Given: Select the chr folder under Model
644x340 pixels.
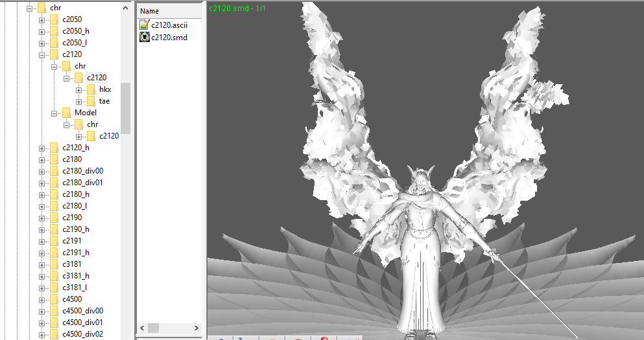Looking at the screenshot, I should click(92, 124).
